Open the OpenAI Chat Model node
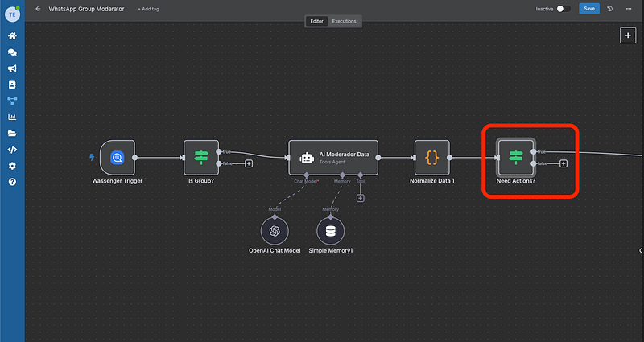The image size is (644, 342). 275,231
